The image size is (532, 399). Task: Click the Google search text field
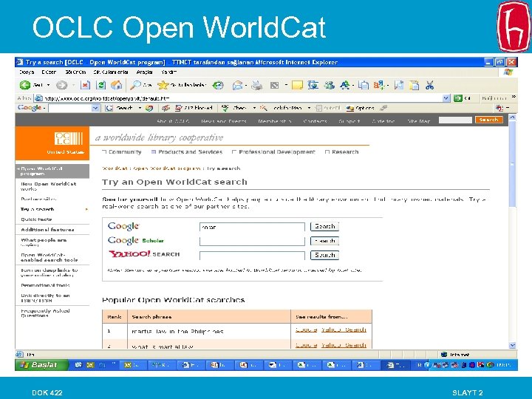(x=252, y=227)
